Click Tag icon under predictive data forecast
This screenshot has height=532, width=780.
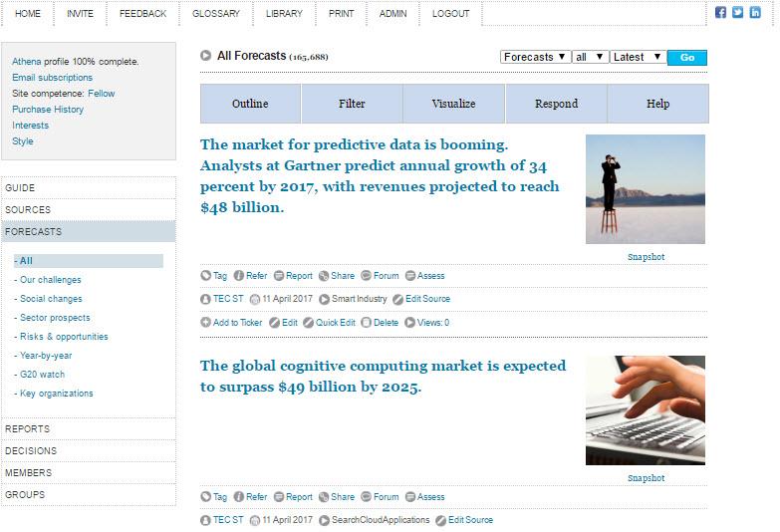coord(206,276)
